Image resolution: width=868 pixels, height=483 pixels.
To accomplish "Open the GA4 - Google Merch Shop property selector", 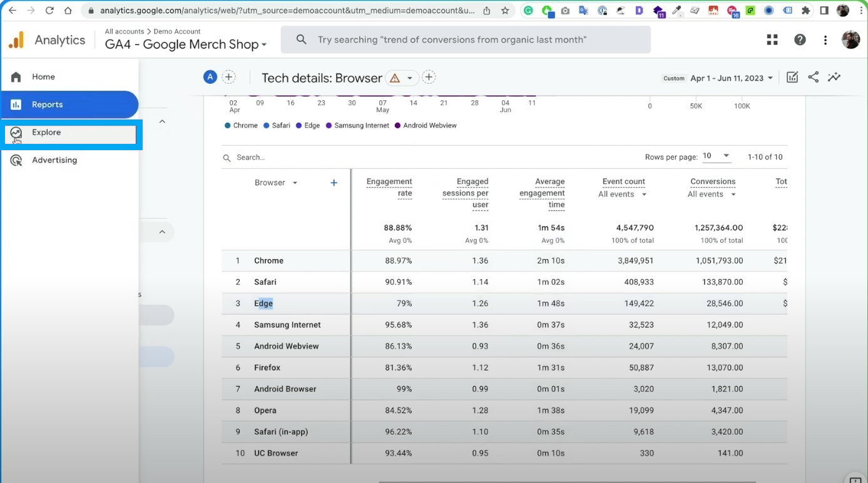I will click(186, 44).
